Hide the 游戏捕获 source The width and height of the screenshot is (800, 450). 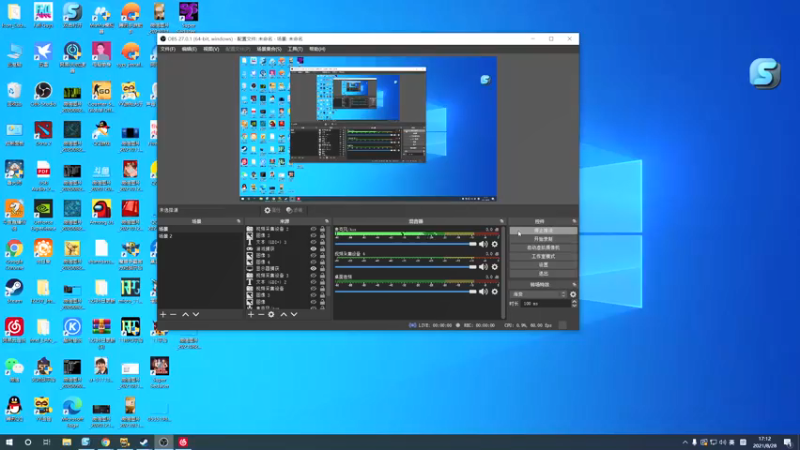coord(313,248)
